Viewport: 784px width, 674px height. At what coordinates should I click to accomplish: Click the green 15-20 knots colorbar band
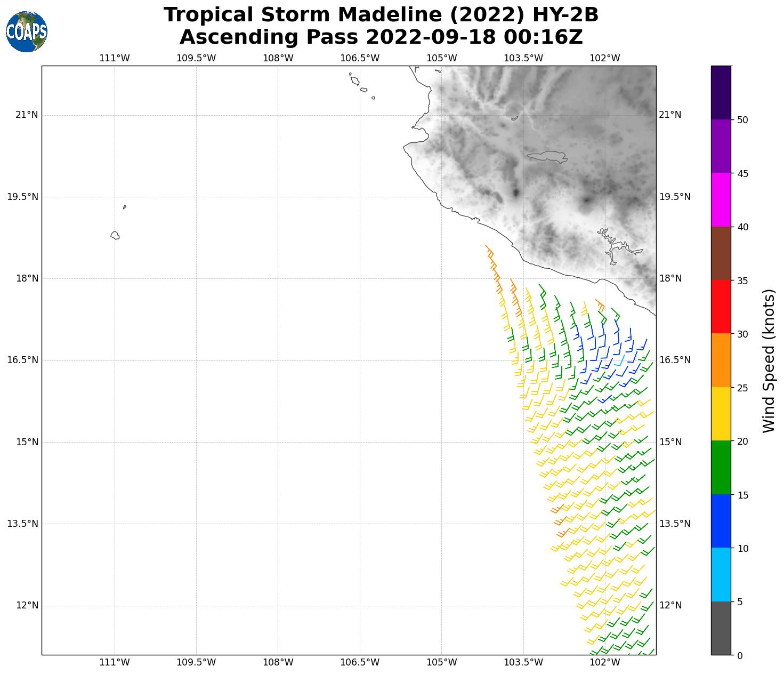point(721,468)
